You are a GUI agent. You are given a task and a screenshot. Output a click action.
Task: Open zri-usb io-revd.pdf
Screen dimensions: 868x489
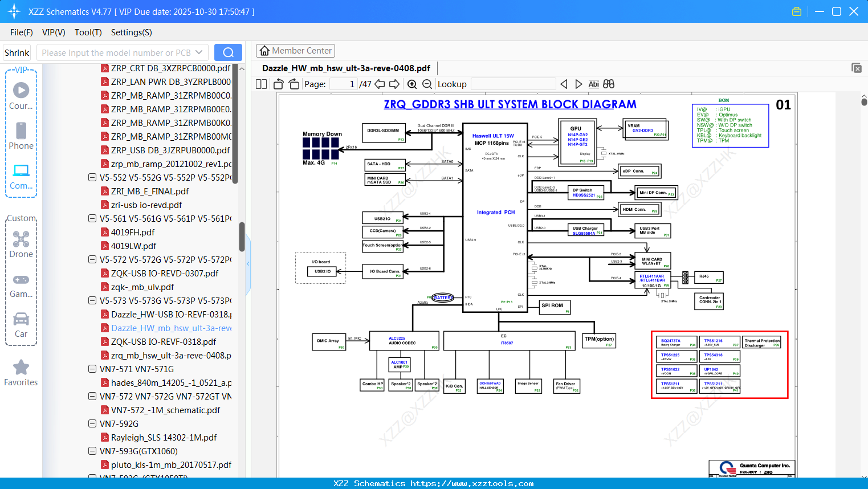[x=146, y=205]
